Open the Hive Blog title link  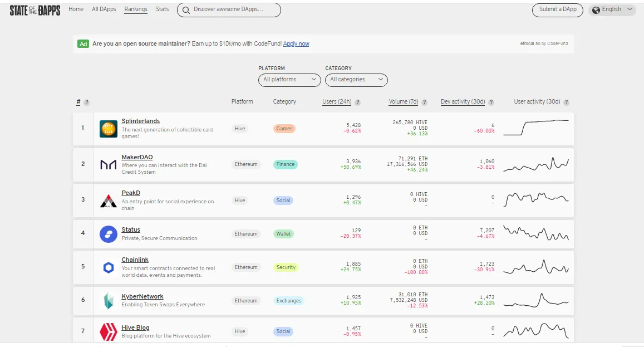point(136,328)
